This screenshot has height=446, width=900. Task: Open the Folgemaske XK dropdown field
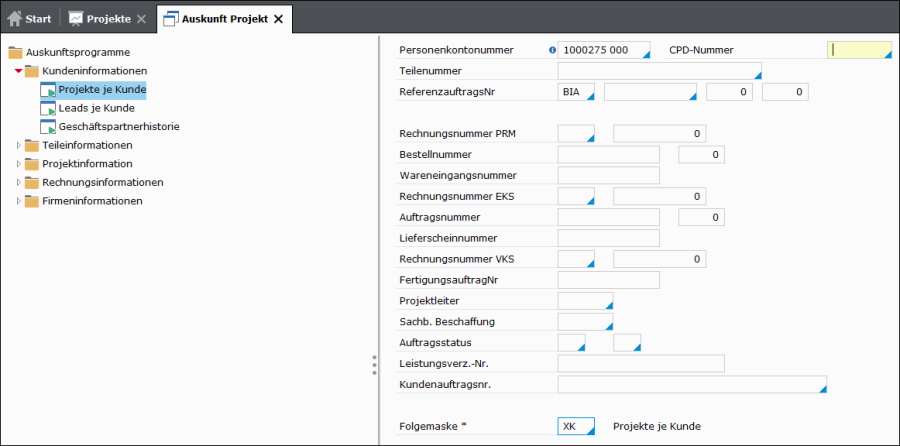coord(576,426)
